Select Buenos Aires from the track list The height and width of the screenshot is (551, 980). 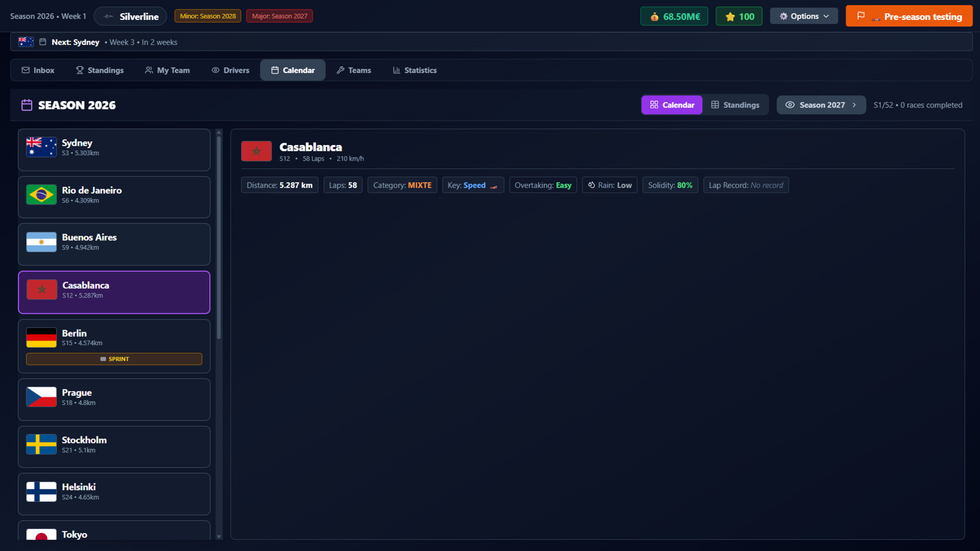[114, 244]
